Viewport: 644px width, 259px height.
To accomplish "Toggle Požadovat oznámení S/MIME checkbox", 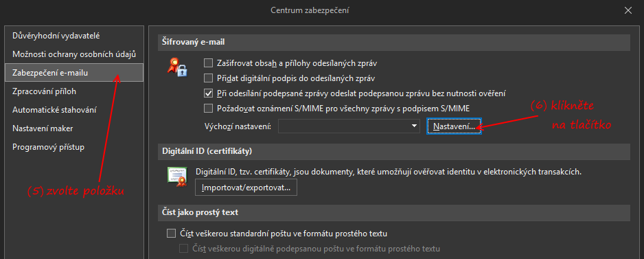I will (x=209, y=108).
